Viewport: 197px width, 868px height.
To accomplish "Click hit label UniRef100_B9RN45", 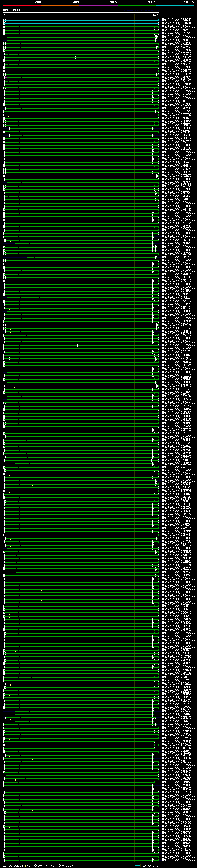I will click(x=177, y=165).
